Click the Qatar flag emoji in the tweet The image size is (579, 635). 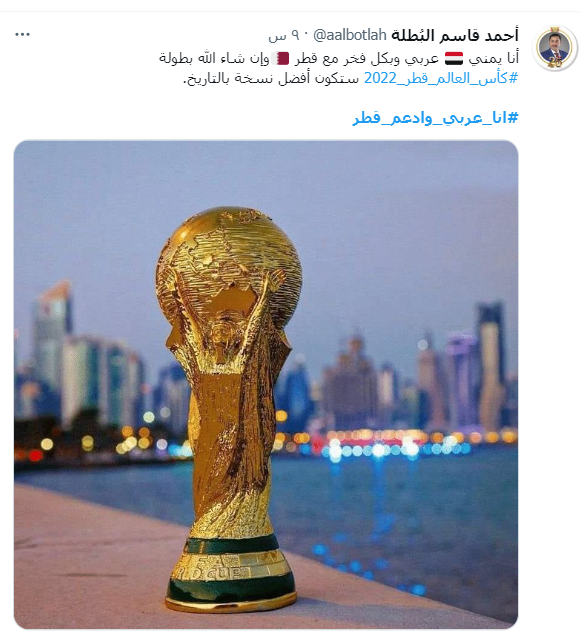point(280,59)
